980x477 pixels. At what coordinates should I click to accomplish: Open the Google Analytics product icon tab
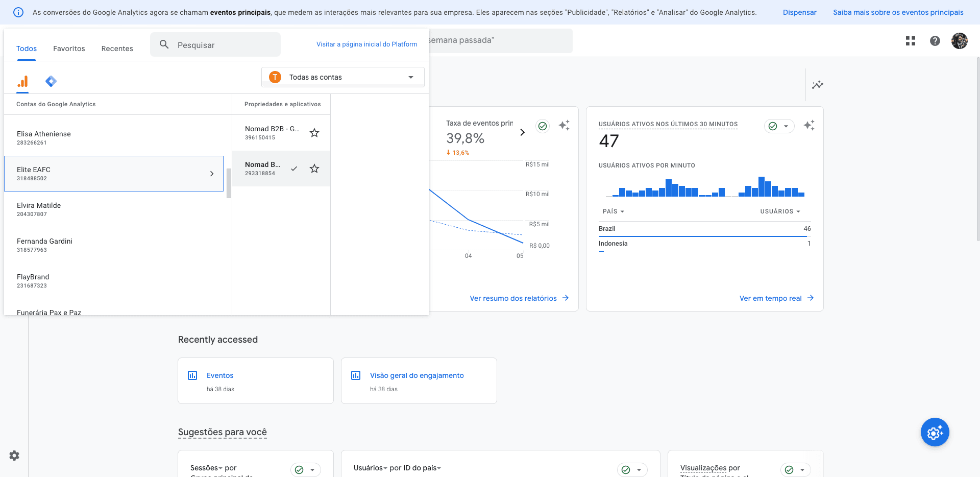(x=22, y=81)
